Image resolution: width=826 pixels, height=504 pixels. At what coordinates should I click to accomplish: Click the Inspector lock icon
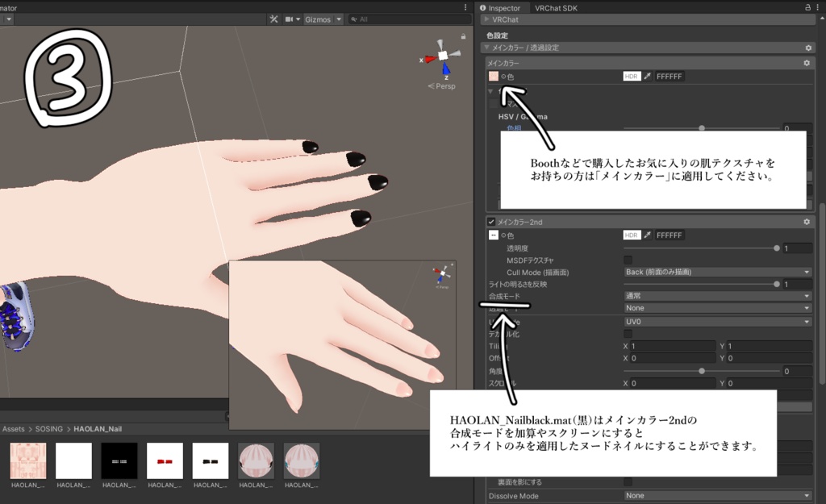point(806,6)
